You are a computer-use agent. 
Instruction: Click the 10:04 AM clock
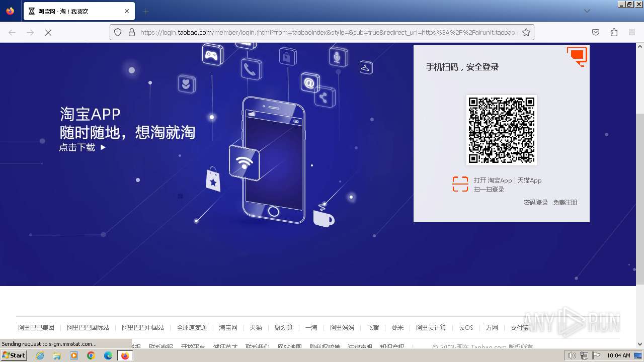point(618,355)
